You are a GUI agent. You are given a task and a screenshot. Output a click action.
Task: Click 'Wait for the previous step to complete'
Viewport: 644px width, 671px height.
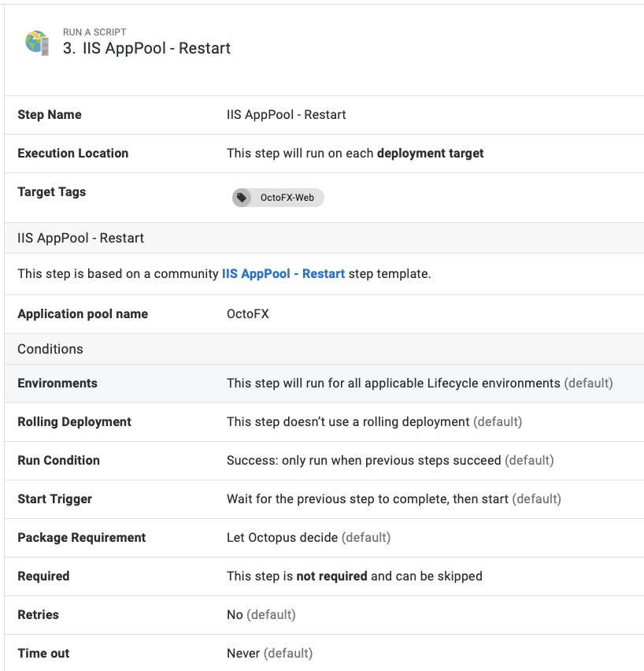tap(338, 499)
